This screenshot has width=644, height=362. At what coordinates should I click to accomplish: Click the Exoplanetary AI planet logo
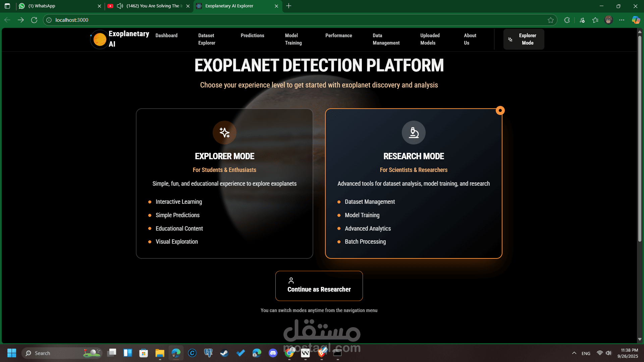99,39
